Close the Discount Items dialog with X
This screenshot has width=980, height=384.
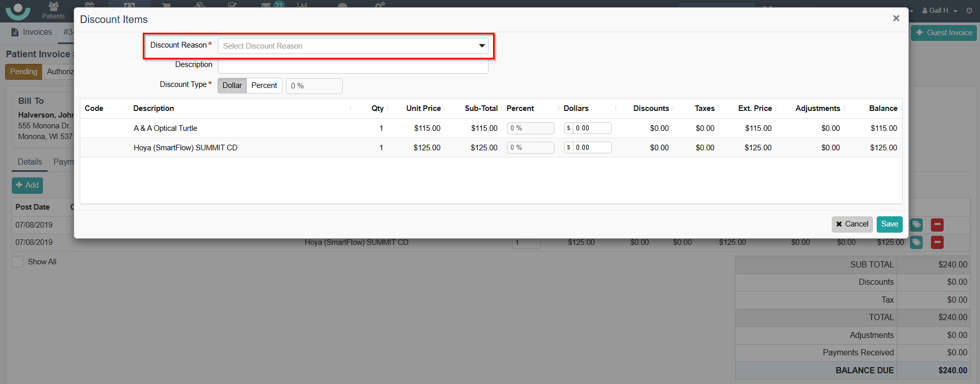[x=896, y=18]
